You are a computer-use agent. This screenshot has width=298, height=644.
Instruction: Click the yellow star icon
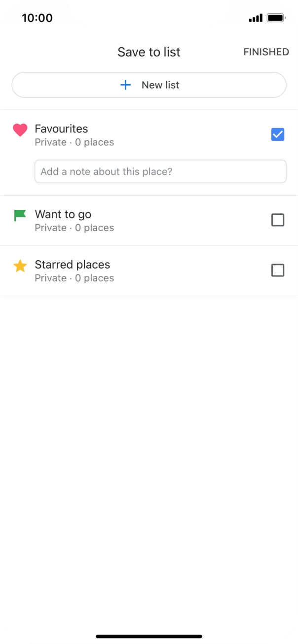pos(20,266)
